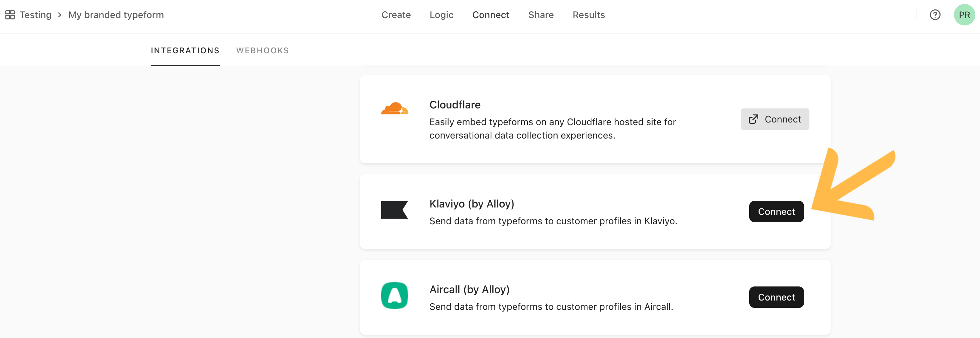
Task: Click the Klaviyo flag logo
Action: (395, 210)
